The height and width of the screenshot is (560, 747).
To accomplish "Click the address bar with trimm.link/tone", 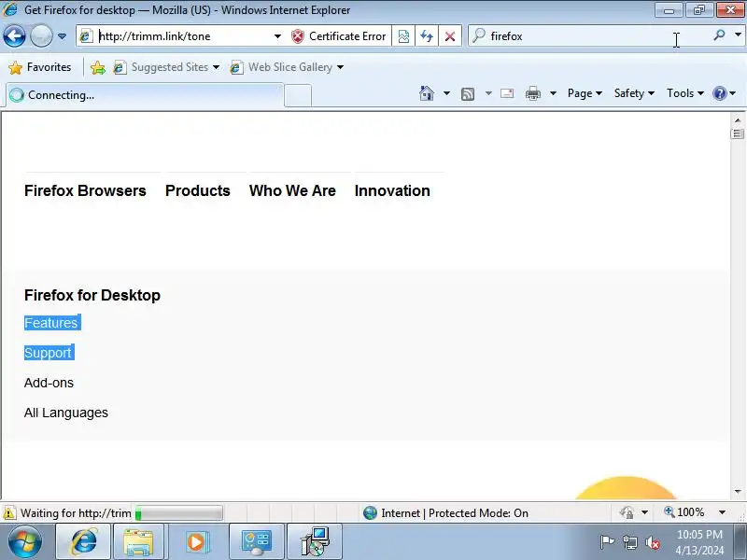I will pos(183,36).
